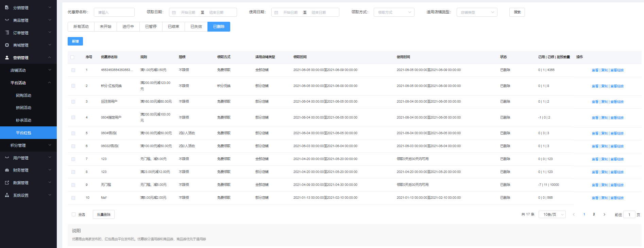Click the 数据管理 sidebar icon
Screen dimensions: 644x248
(7, 182)
